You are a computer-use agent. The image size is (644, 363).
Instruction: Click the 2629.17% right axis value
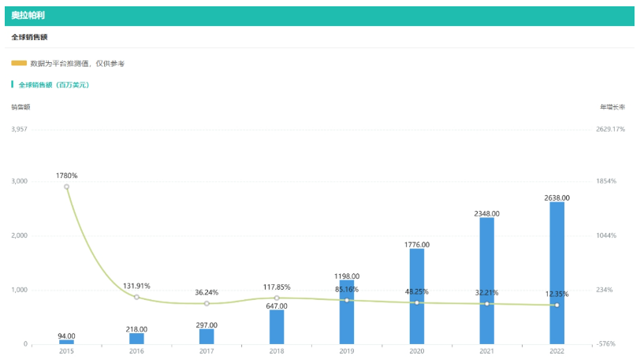pyautogui.click(x=611, y=129)
